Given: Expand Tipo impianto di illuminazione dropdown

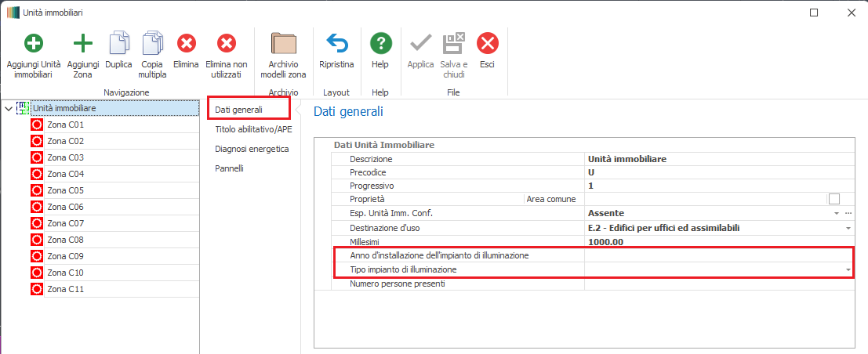Looking at the screenshot, I should point(848,269).
